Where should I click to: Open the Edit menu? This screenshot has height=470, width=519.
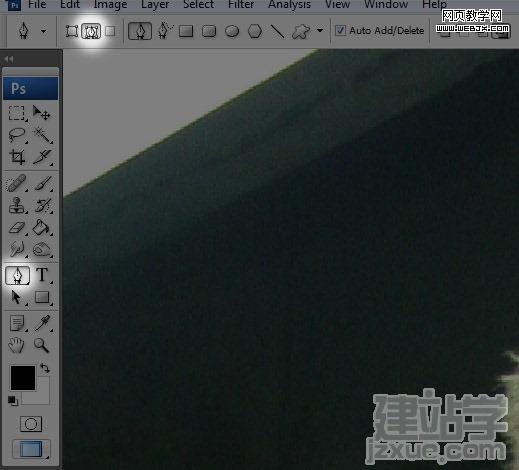click(70, 5)
